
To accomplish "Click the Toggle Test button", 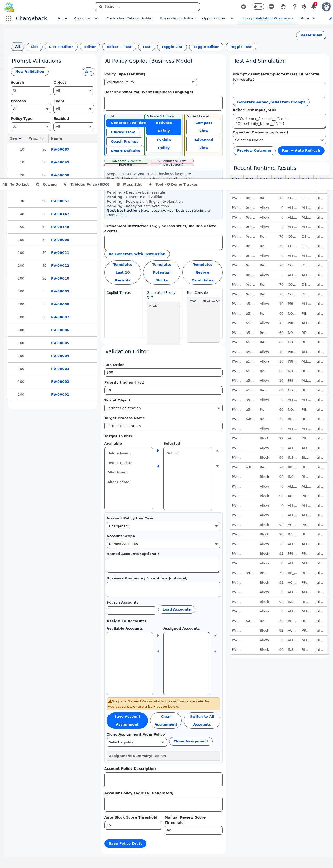I will click(x=241, y=47).
